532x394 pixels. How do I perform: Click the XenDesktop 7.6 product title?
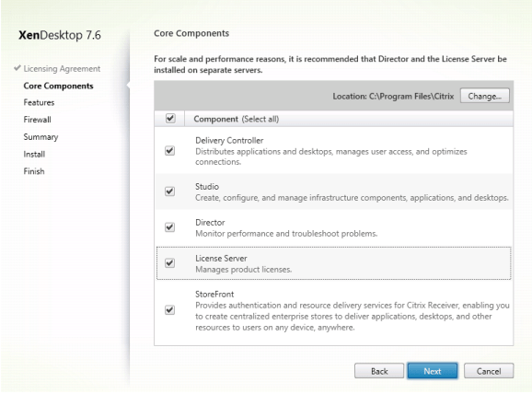[60, 35]
